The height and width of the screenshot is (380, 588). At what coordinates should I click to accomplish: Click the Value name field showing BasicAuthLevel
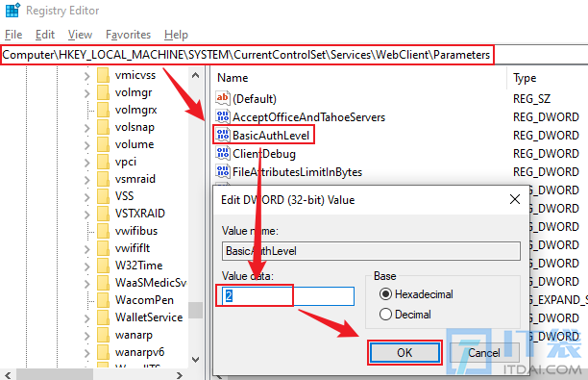tap(371, 251)
